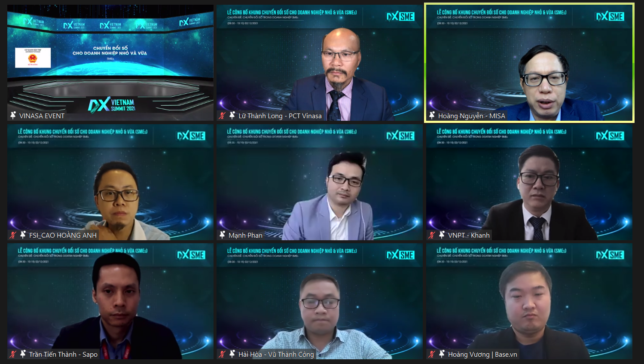
Task: Click the FSI_CAO HOÀNG ANH name label
Action: coord(63,235)
